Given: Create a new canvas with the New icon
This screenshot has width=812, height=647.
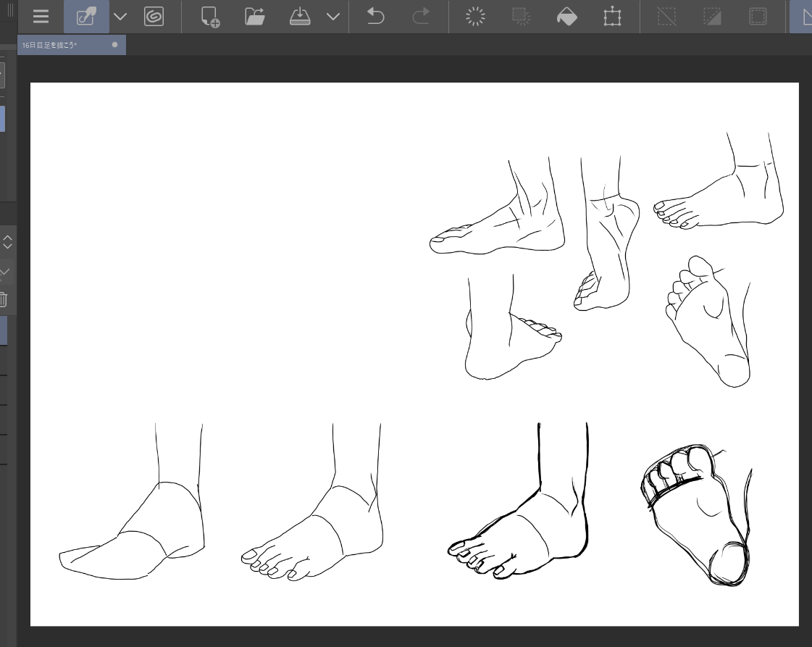Looking at the screenshot, I should point(210,17).
